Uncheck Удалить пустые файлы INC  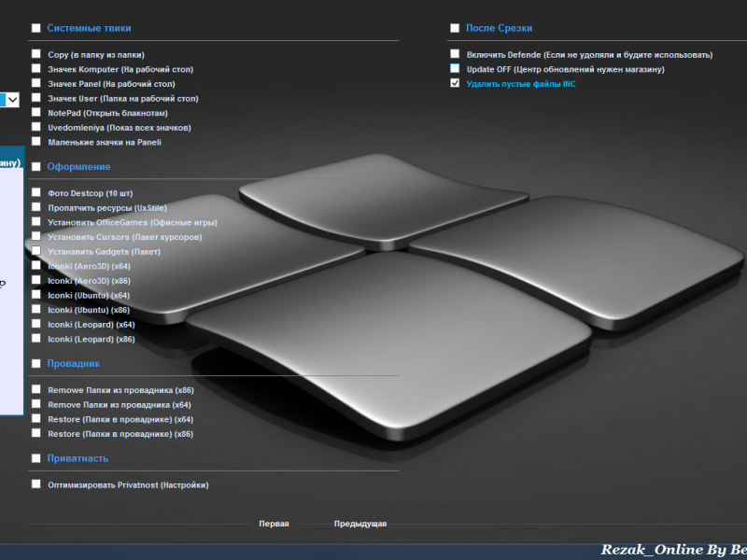pyautogui.click(x=455, y=83)
